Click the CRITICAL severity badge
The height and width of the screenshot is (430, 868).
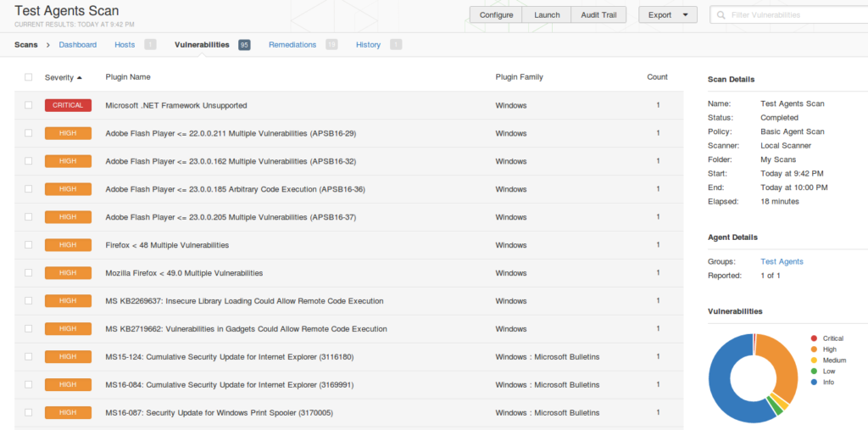coord(68,105)
